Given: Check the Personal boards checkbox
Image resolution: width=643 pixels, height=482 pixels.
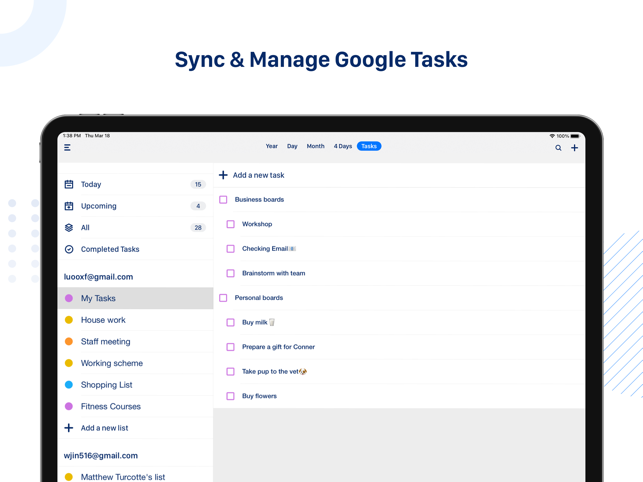Looking at the screenshot, I should click(223, 298).
